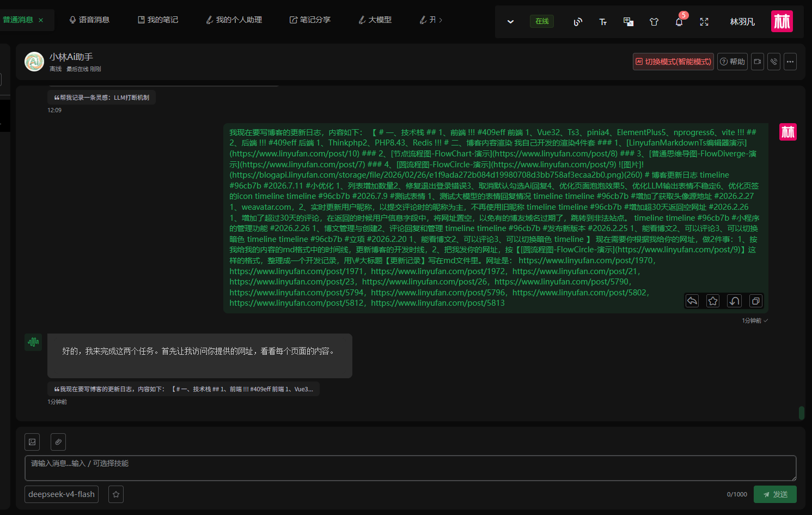This screenshot has width=812, height=515.
Task: Reply to the message using the arrow icon
Action: pyautogui.click(x=692, y=301)
